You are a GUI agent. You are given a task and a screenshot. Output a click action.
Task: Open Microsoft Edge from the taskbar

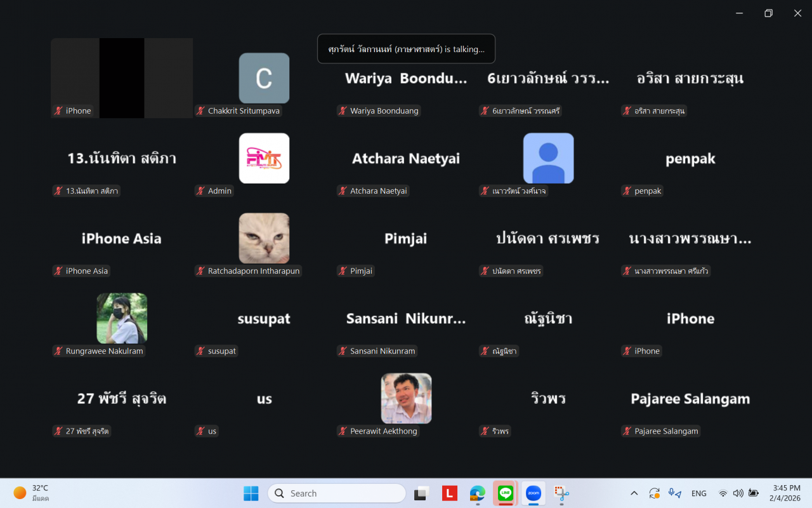click(478, 493)
